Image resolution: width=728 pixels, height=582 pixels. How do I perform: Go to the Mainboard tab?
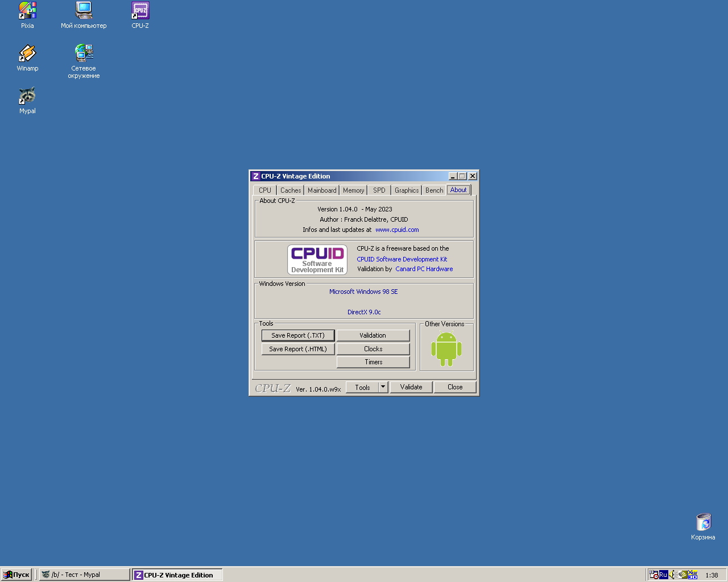(x=322, y=190)
